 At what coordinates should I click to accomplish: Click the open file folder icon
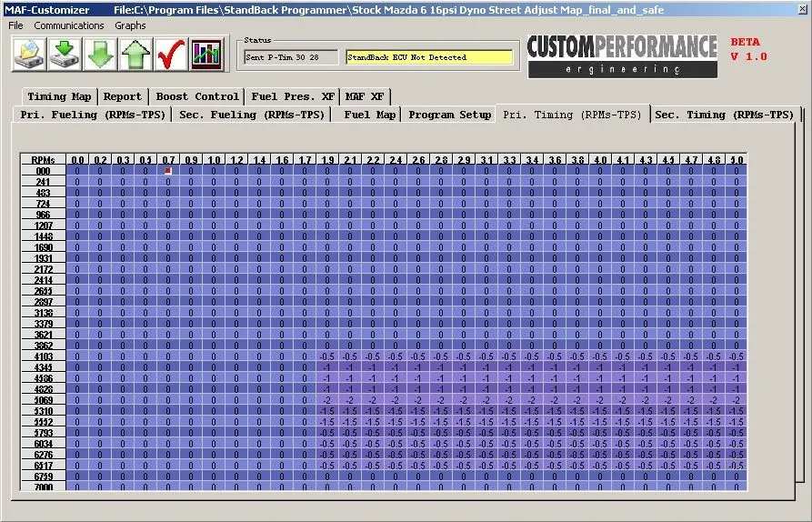27,55
